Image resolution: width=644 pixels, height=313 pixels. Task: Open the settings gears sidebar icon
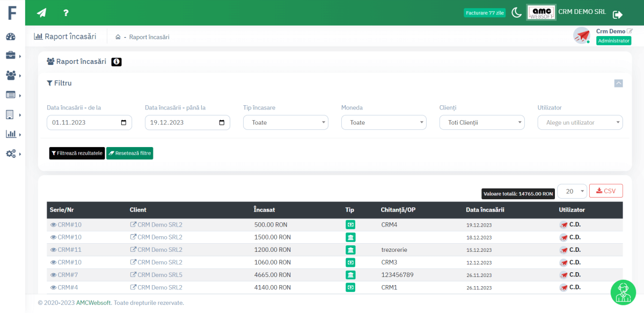(11, 154)
